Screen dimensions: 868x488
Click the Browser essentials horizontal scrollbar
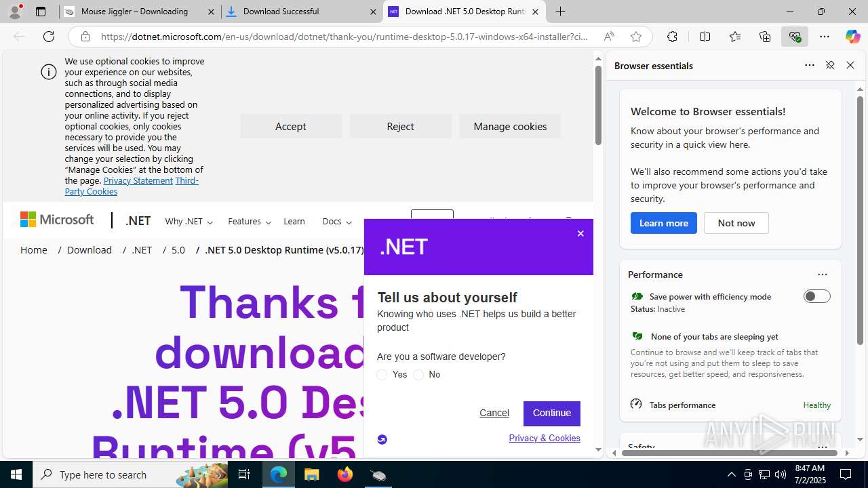pos(729,453)
